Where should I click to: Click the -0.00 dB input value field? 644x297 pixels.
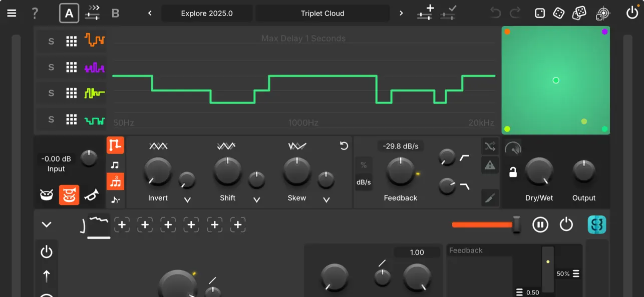click(x=56, y=159)
